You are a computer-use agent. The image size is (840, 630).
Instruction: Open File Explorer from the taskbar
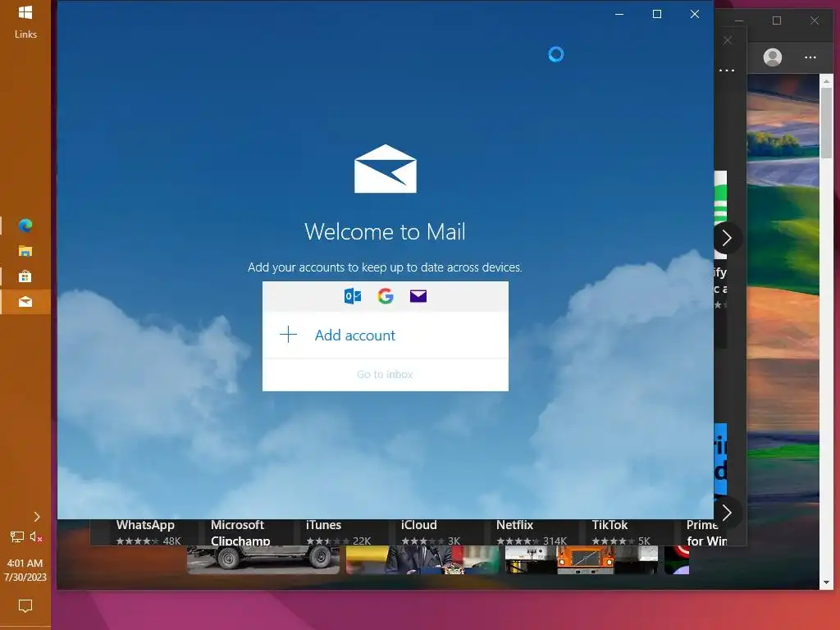tap(25, 251)
